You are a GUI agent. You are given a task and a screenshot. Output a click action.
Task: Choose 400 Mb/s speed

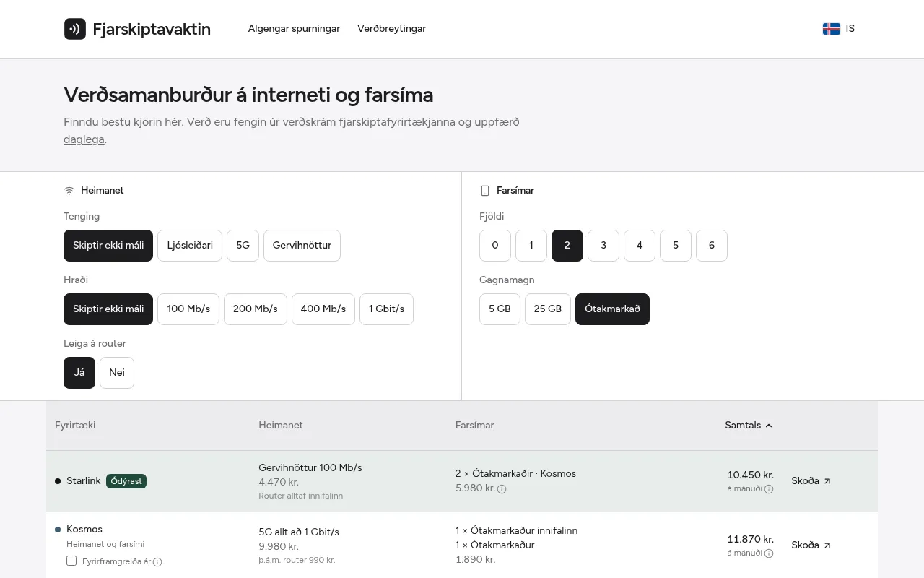click(323, 309)
